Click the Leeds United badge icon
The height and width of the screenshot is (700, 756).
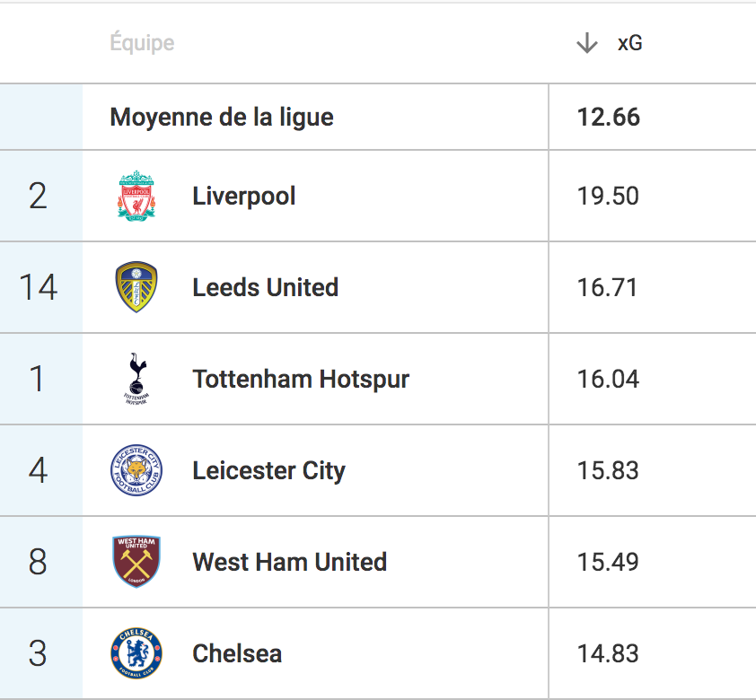(136, 287)
